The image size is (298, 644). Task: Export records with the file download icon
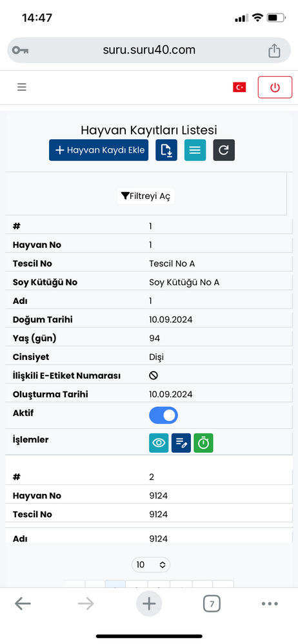(166, 150)
